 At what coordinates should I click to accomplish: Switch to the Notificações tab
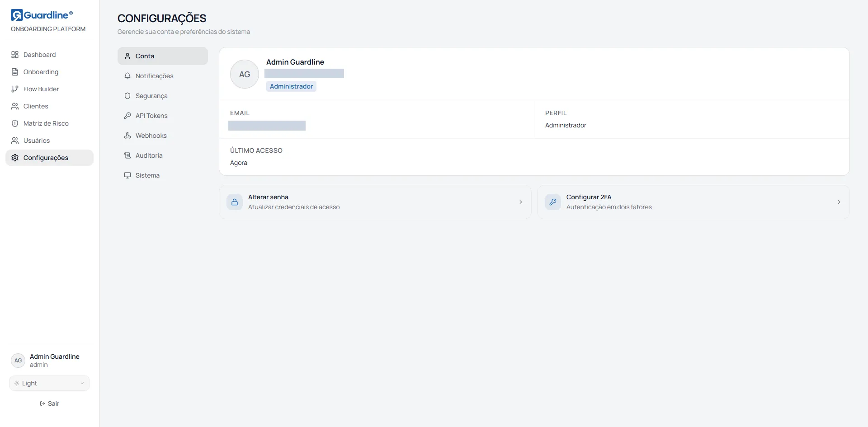tap(163, 76)
